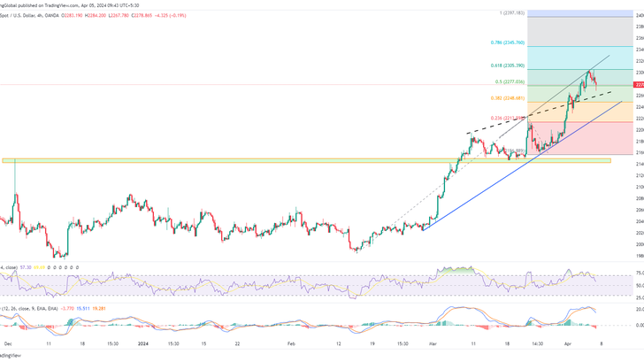The width and height of the screenshot is (644, 362).
Task: Click the change value −4.325 (−0.19%)
Action: pyautogui.click(x=171, y=16)
